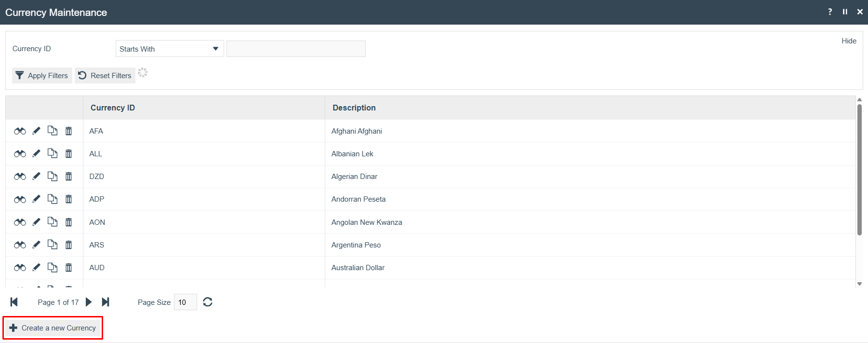
Task: View the ARS Argentina Peso record
Action: coord(20,245)
